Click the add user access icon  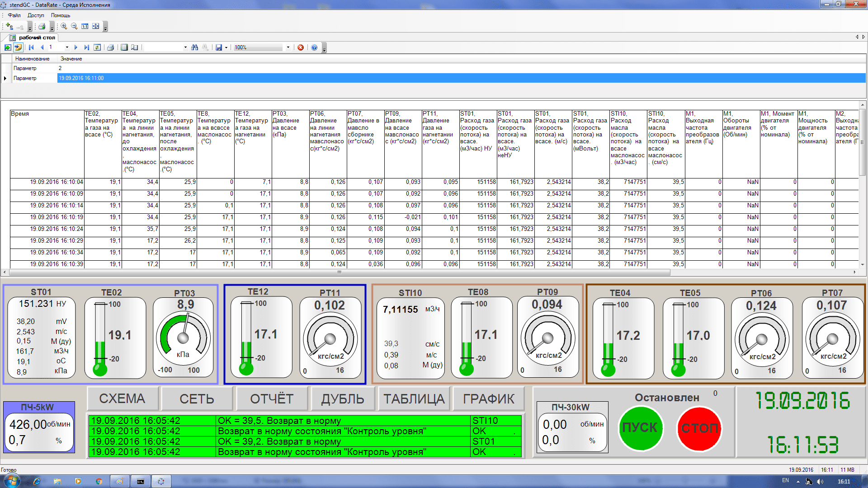coord(9,26)
